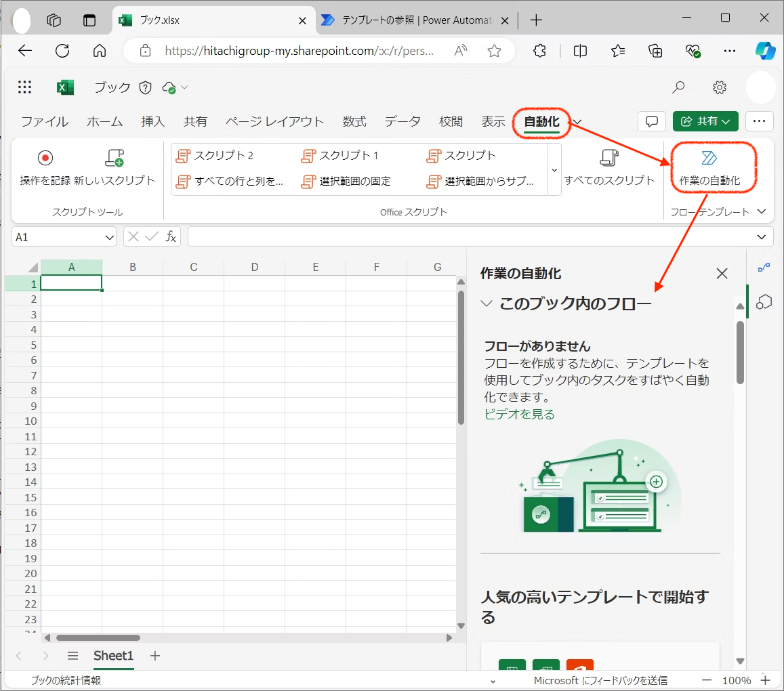Click the ビデオを見る link

pyautogui.click(x=520, y=415)
